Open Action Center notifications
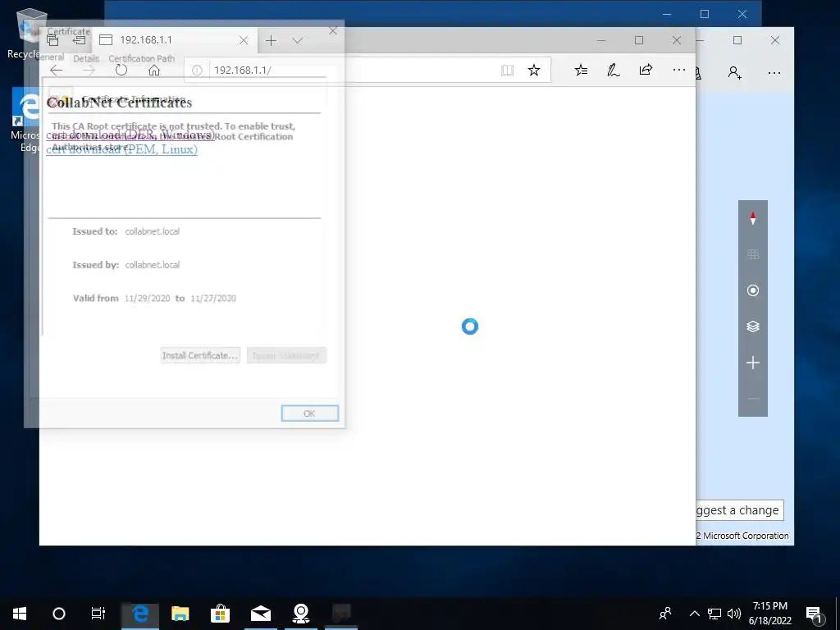The image size is (840, 630). (x=815, y=614)
